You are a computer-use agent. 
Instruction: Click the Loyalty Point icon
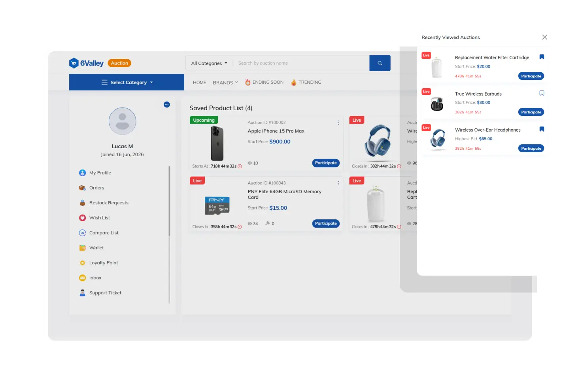pyautogui.click(x=82, y=263)
